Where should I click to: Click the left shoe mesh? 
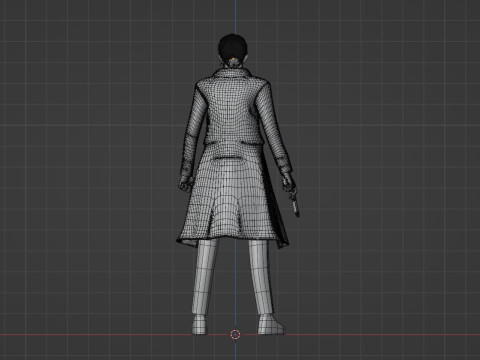pyautogui.click(x=200, y=324)
